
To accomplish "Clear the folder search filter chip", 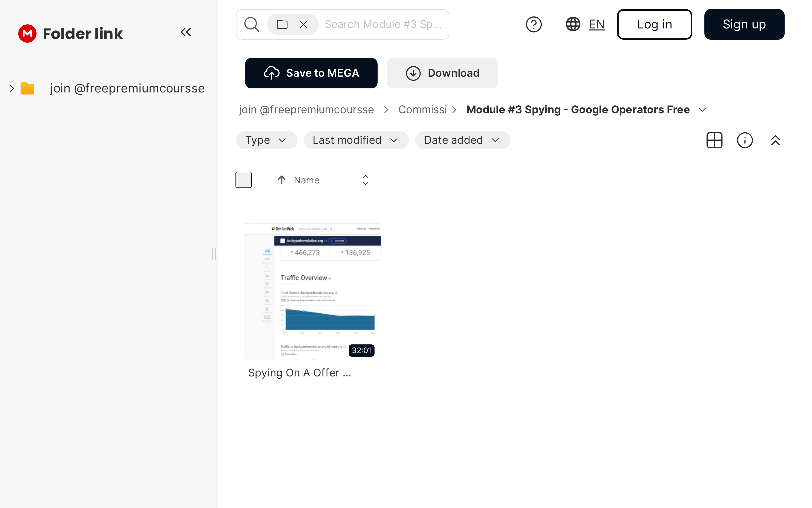I will tap(303, 24).
